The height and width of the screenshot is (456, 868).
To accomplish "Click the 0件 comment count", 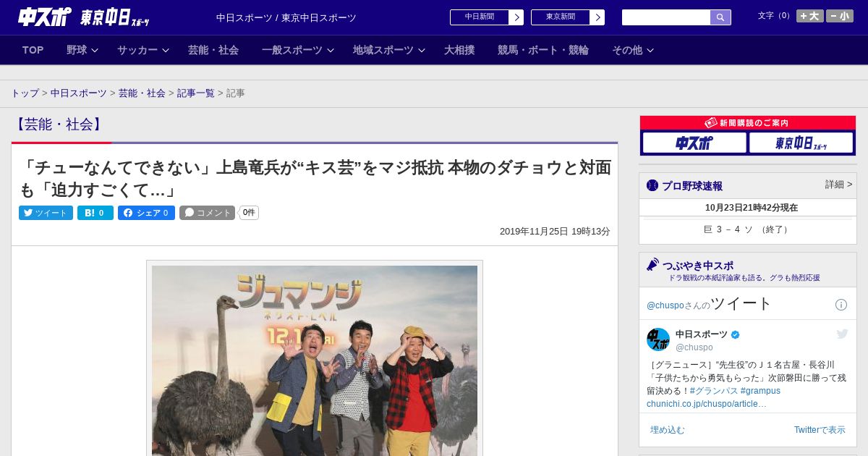I will [x=249, y=213].
